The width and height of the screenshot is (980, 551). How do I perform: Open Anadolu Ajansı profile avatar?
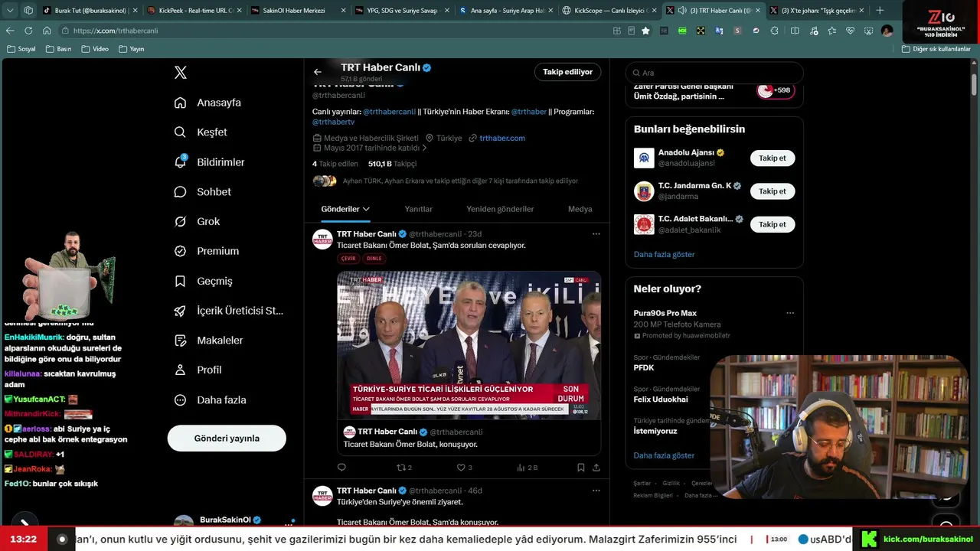pos(644,158)
